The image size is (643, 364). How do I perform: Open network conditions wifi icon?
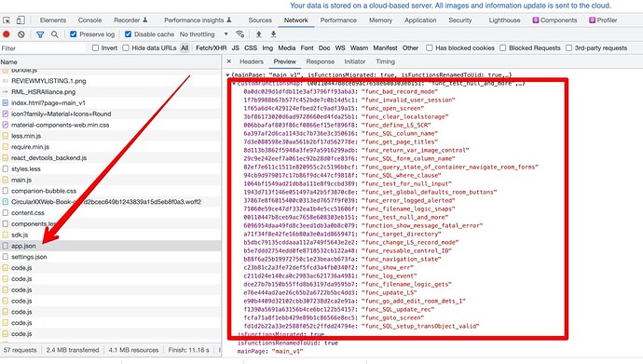pyautogui.click(x=239, y=34)
